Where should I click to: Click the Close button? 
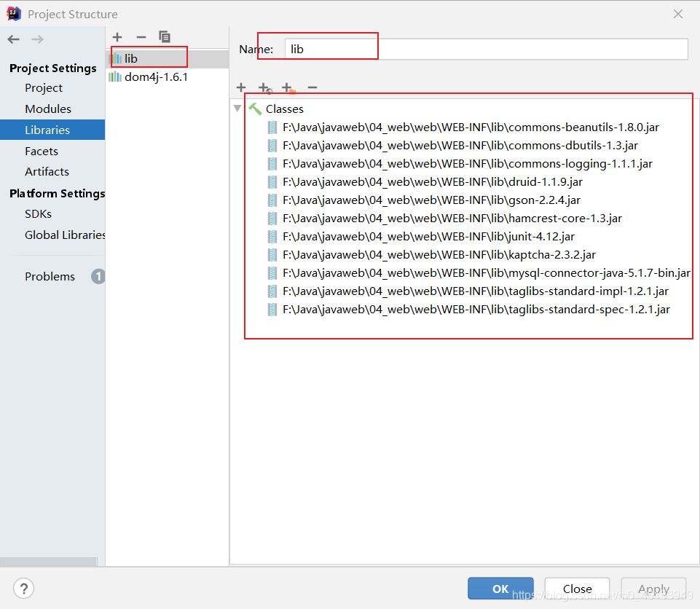(577, 589)
